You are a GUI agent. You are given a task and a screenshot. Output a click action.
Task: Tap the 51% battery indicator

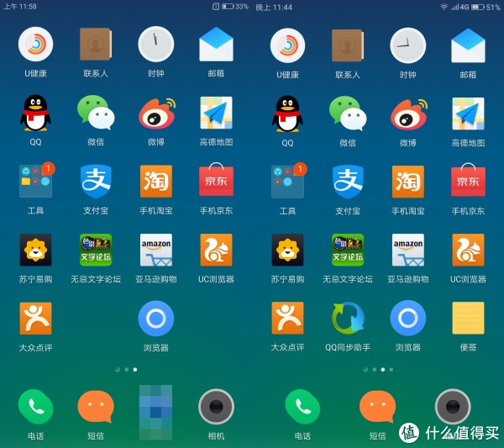486,7
